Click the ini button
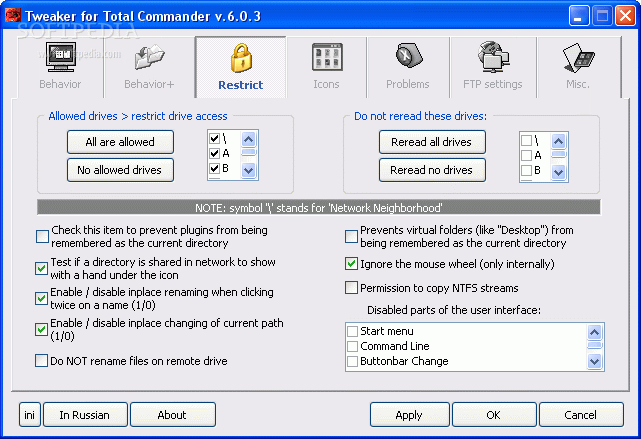This screenshot has width=641, height=439. pyautogui.click(x=29, y=415)
